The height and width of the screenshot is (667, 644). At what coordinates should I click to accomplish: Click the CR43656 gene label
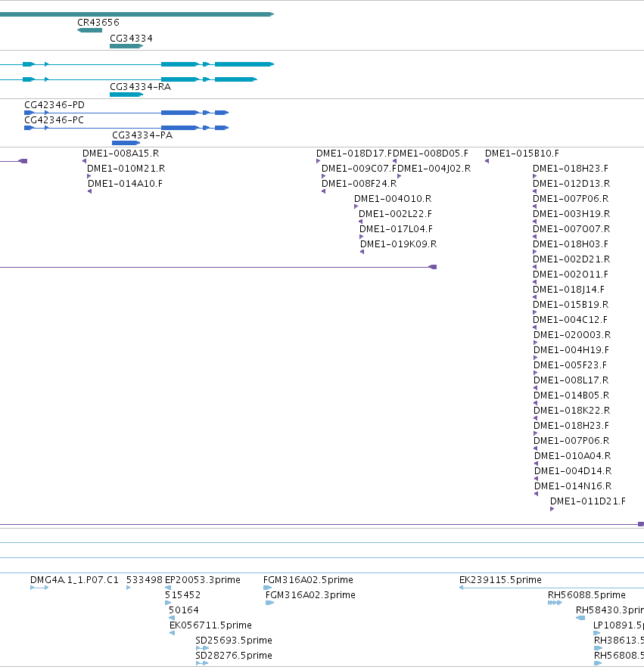(98, 23)
